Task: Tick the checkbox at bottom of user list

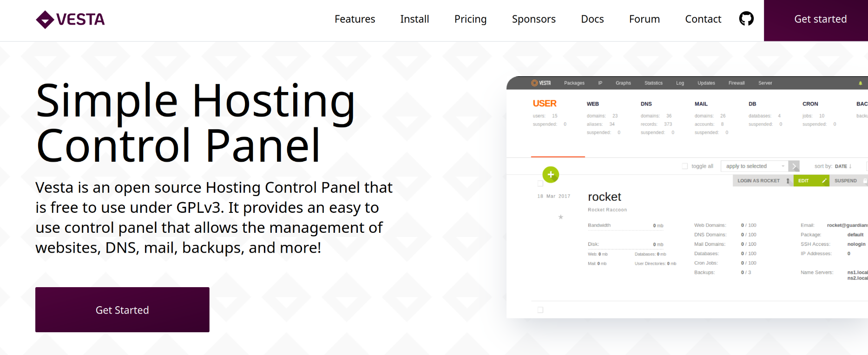Action: click(540, 310)
